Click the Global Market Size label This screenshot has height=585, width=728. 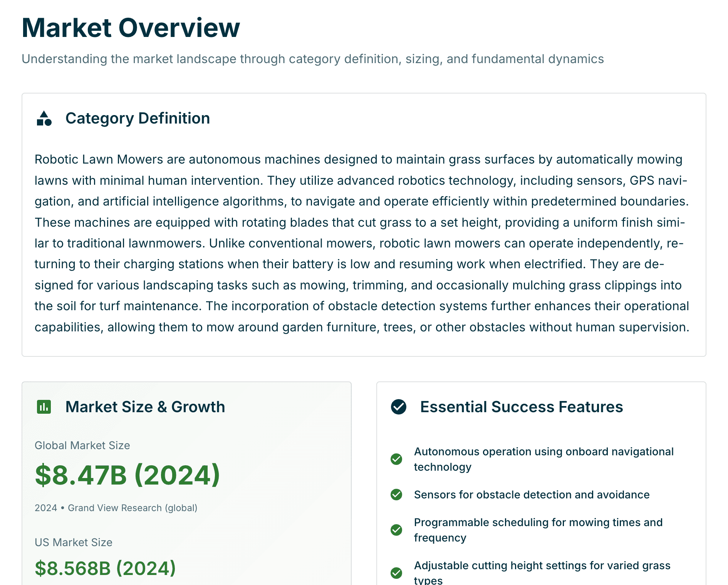(82, 445)
